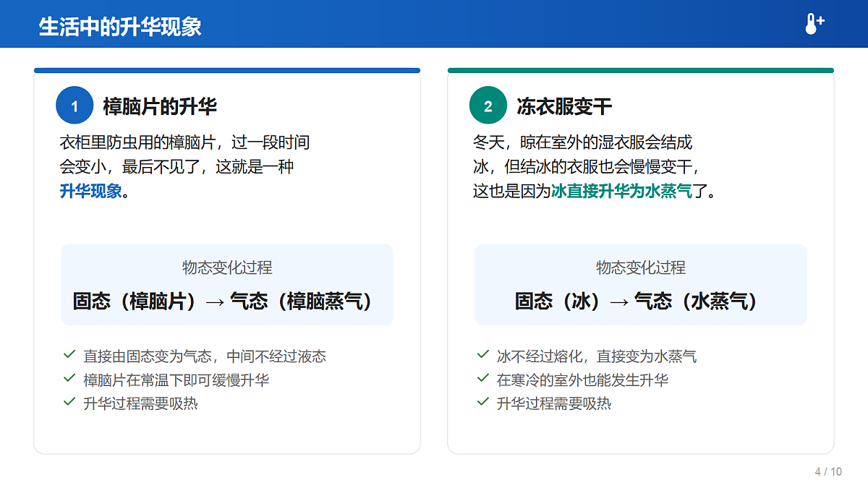Click the line 在寒冷的室外也能发生升华

click(x=582, y=380)
